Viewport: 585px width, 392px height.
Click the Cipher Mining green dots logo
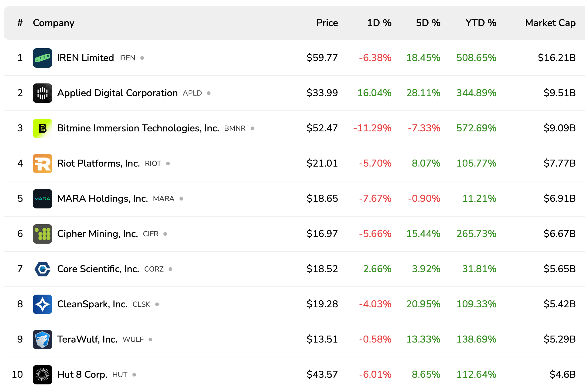pyautogui.click(x=42, y=234)
